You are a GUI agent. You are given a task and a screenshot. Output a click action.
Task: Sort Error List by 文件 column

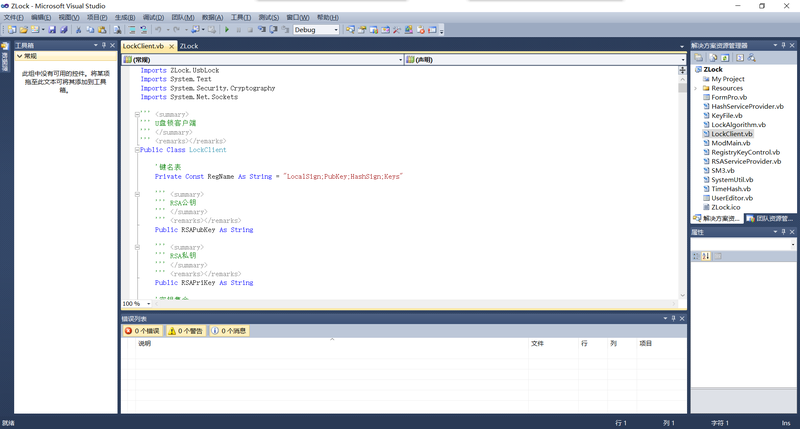click(x=553, y=343)
